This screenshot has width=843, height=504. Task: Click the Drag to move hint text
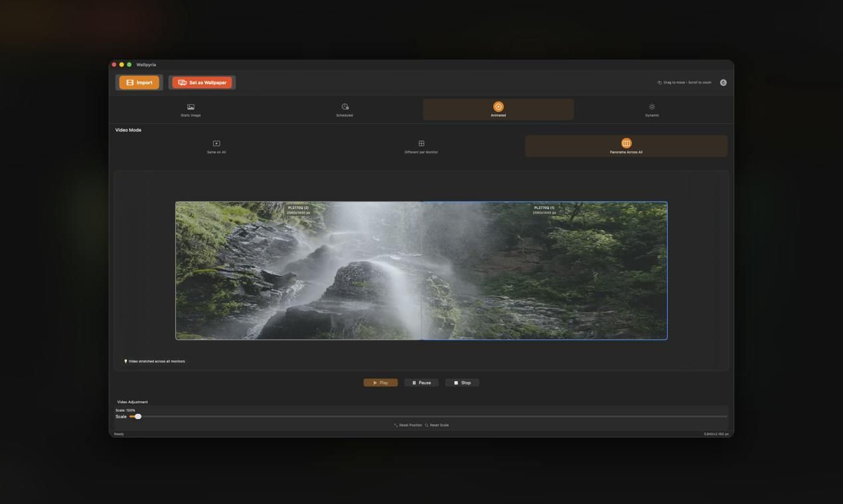[684, 83]
